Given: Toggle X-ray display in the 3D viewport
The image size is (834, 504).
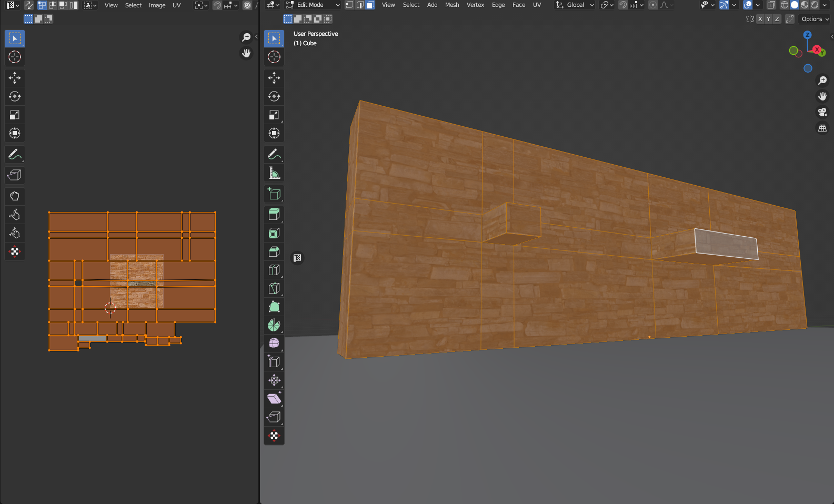Looking at the screenshot, I should click(771, 5).
